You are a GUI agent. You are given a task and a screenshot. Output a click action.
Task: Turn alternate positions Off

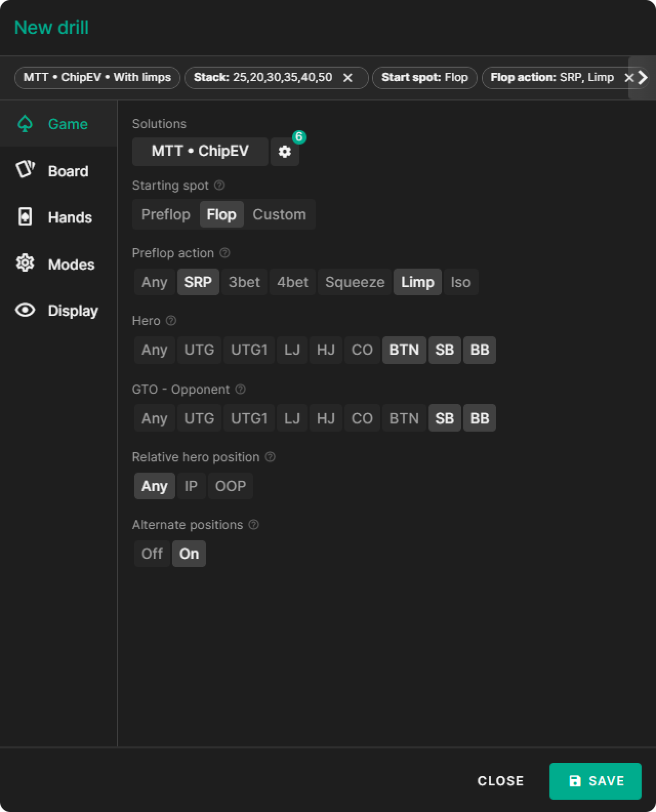[x=152, y=554]
